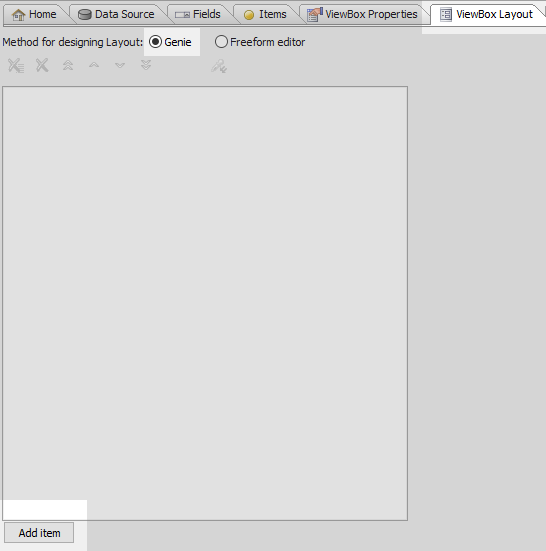This screenshot has height=551, width=546.
Task: Click the house icon on Home tab
Action: [x=18, y=15]
